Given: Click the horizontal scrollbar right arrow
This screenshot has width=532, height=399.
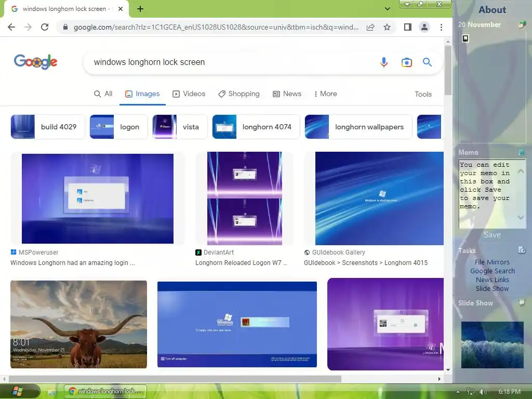Looking at the screenshot, I should (440, 379).
